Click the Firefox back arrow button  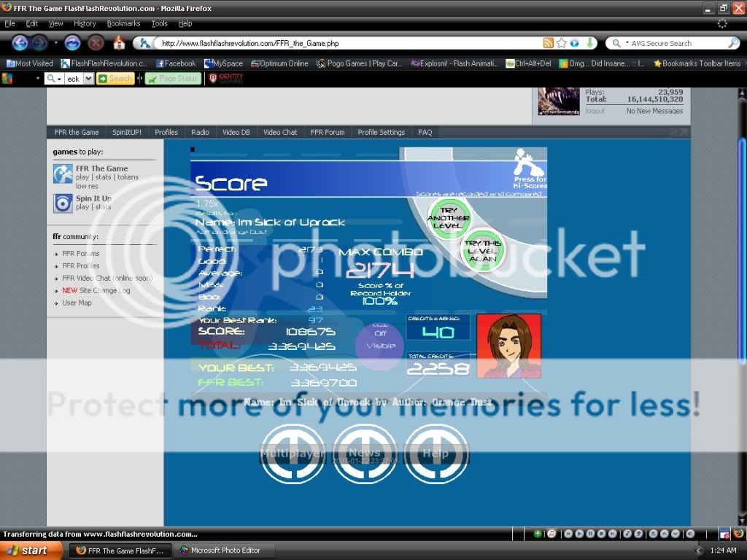tap(20, 43)
